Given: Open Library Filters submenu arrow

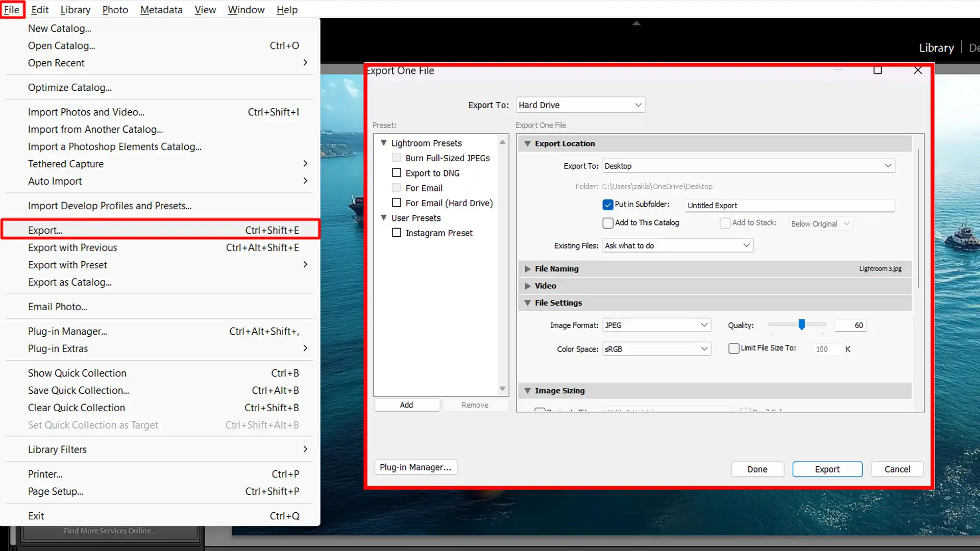Looking at the screenshot, I should pyautogui.click(x=305, y=449).
